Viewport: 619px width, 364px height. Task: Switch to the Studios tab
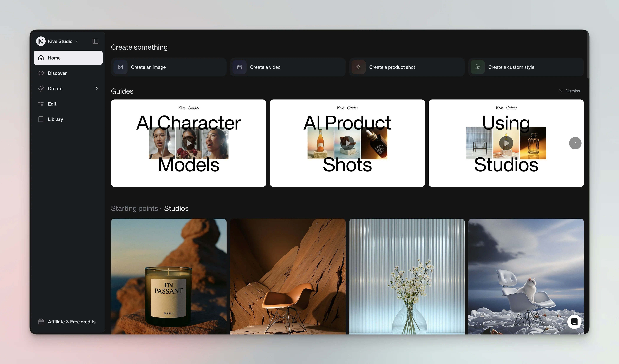coord(176,208)
